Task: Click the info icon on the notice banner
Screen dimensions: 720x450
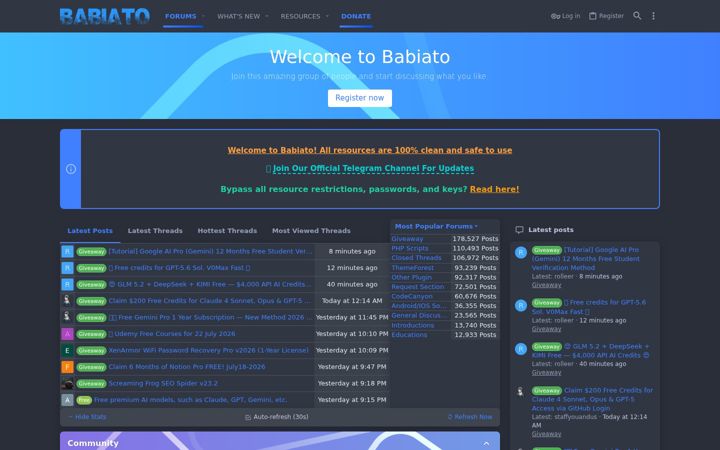Action: tap(71, 169)
